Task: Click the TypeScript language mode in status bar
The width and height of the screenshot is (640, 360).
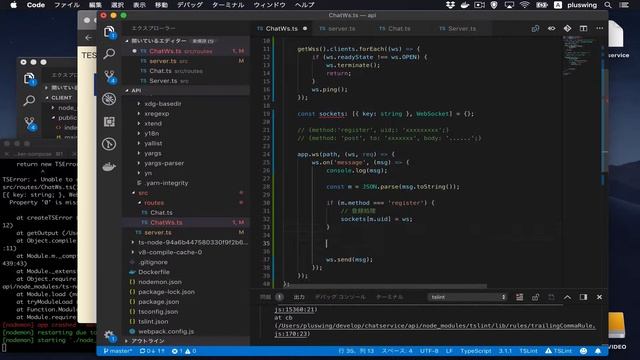Action: [x=476, y=351]
